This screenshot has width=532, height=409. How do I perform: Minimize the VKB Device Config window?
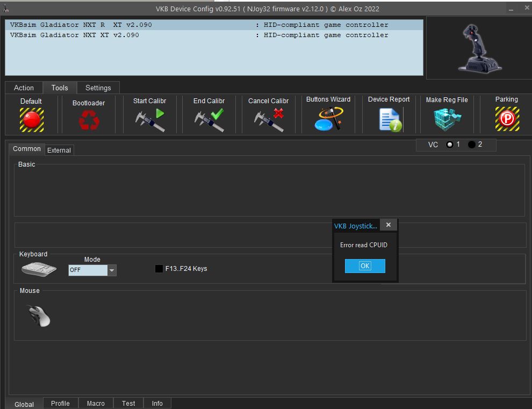coord(511,9)
